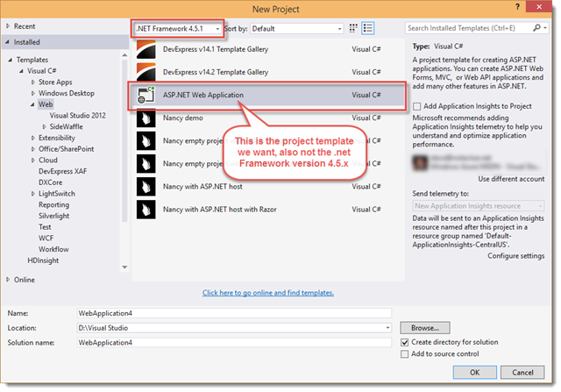Expand the Store Apps node
561x392 pixels.
point(33,82)
